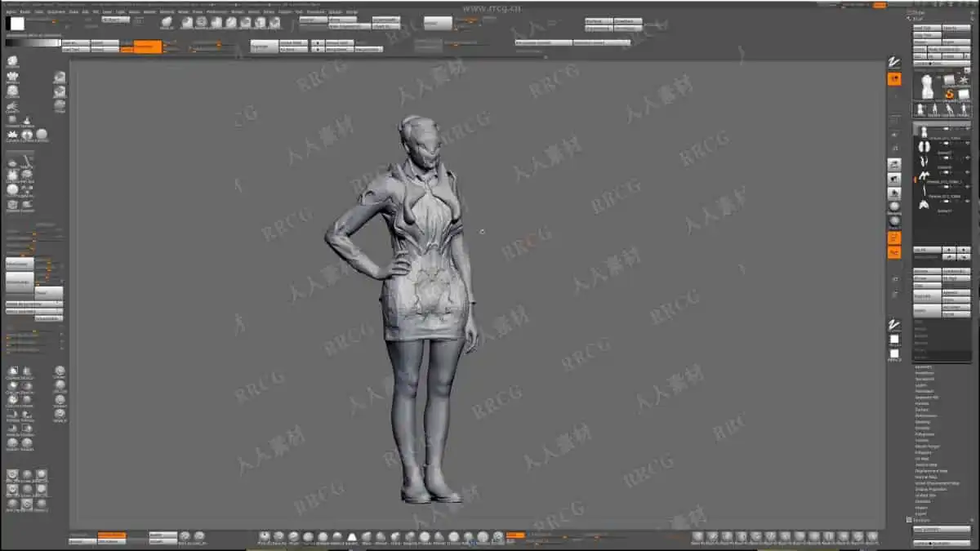980x551 pixels.
Task: Expand the UV Map sub-palette
Action: [922, 459]
